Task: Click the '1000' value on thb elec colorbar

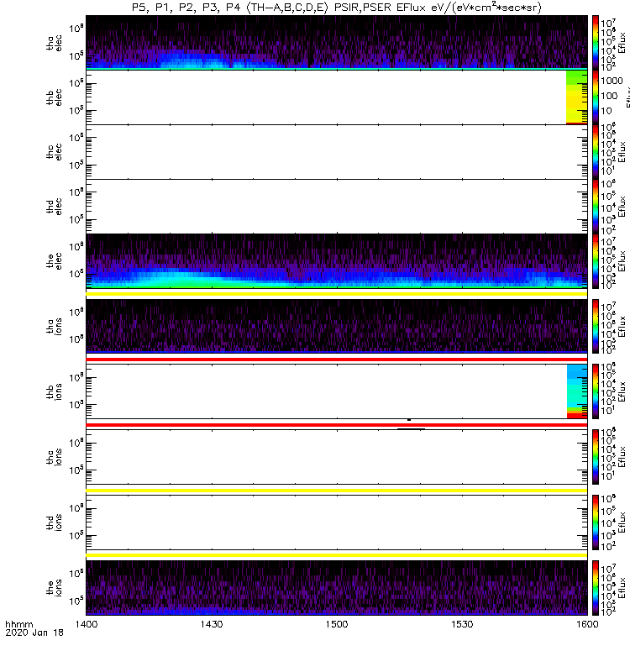Action: 612,81
